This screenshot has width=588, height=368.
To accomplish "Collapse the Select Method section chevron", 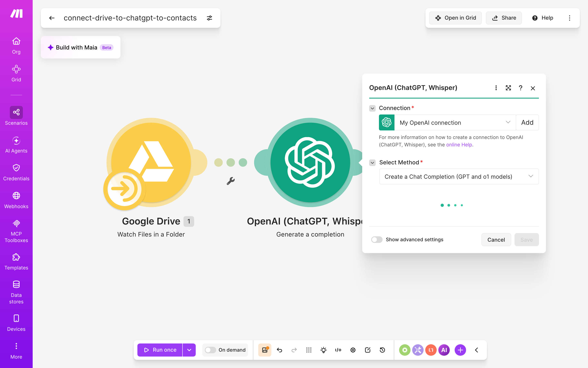I will (372, 162).
